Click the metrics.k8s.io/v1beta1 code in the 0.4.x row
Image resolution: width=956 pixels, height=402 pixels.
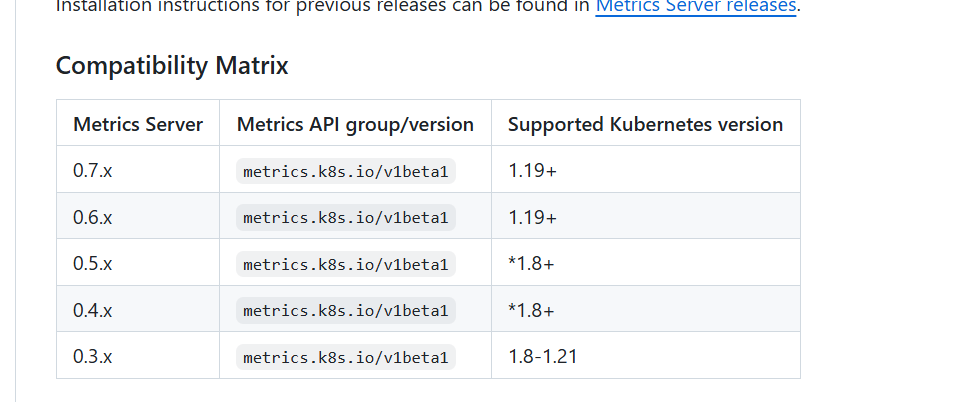point(346,310)
